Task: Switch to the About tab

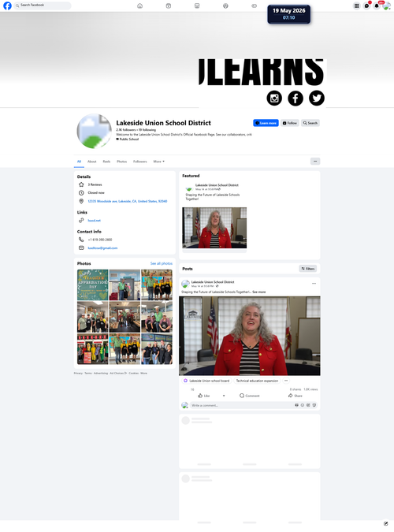Action: [92, 162]
